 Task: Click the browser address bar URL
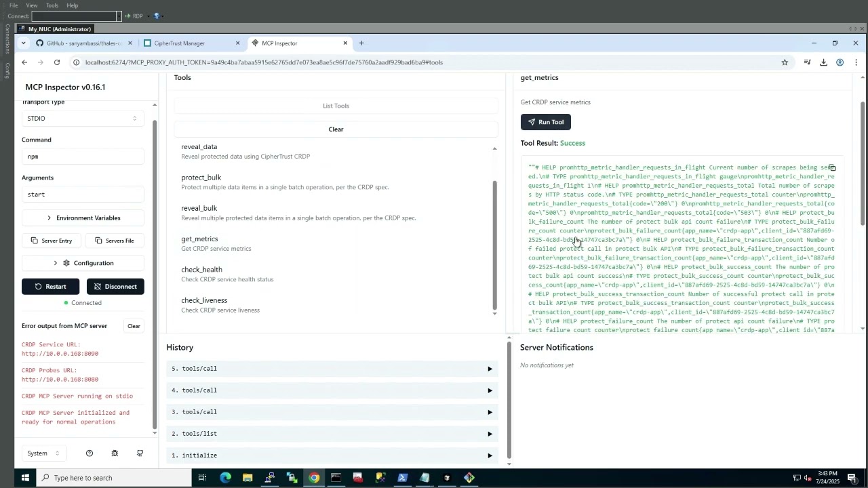264,62
